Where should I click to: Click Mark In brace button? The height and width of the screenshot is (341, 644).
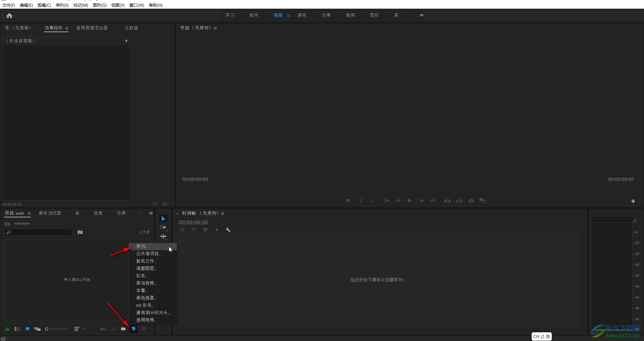[361, 201]
